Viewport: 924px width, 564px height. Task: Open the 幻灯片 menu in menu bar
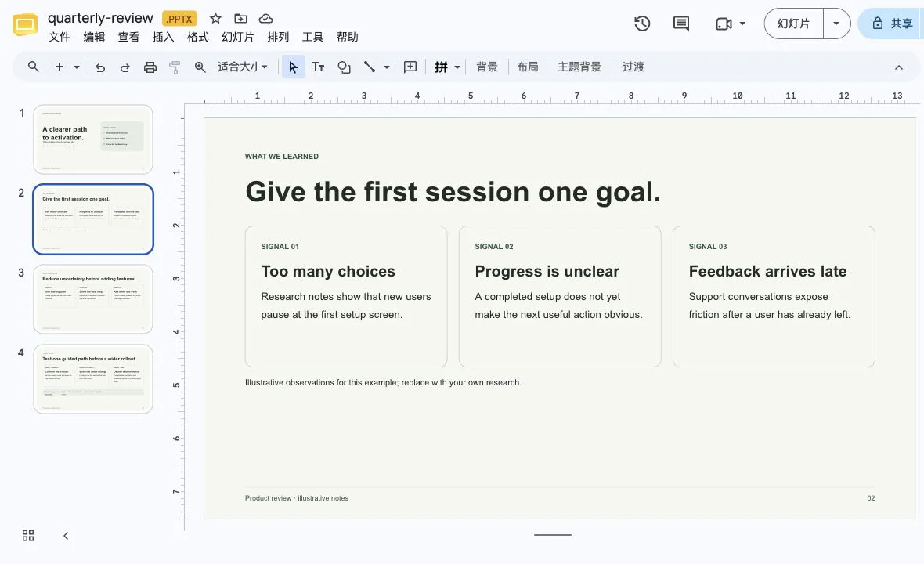click(238, 37)
